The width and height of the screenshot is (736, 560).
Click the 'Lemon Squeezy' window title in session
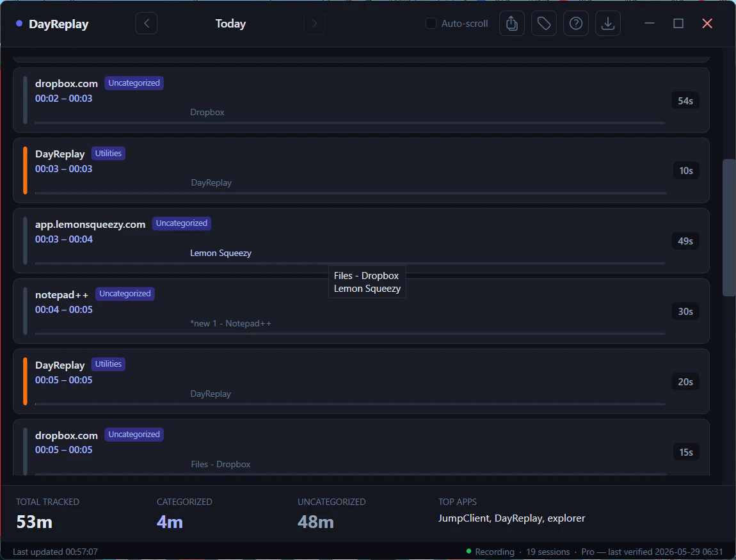(221, 253)
